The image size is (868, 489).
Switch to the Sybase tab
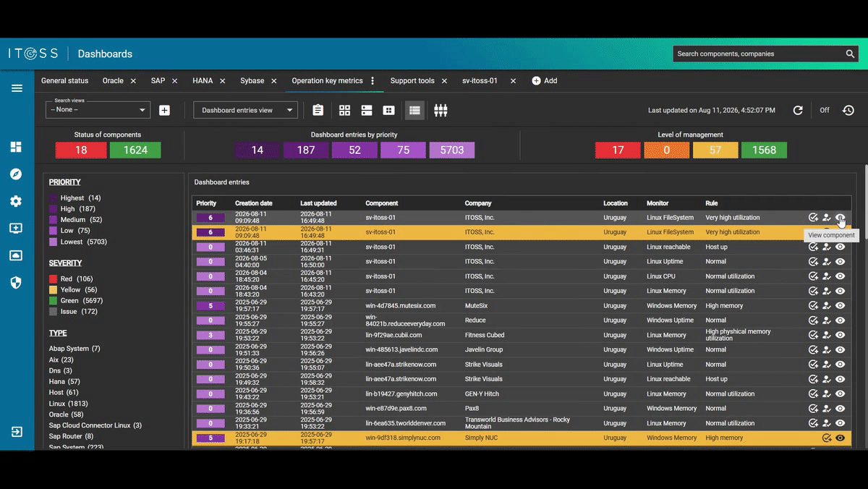coord(252,81)
